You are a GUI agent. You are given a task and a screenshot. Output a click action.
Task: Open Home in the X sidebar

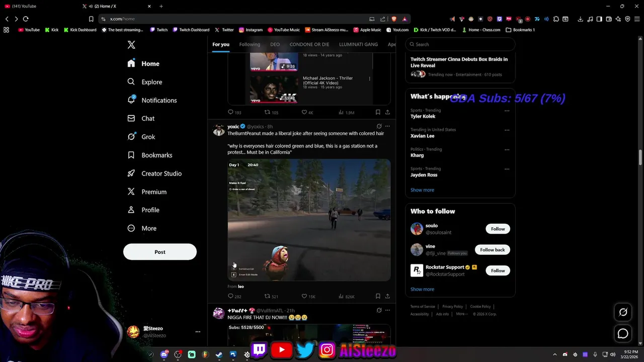pyautogui.click(x=143, y=63)
